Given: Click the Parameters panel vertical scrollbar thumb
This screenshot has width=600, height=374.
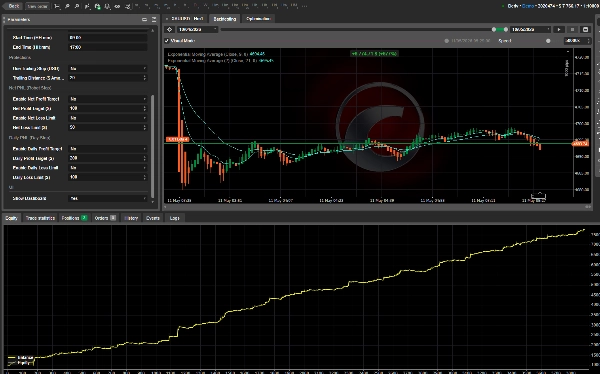Looking at the screenshot, I should pos(153,147).
